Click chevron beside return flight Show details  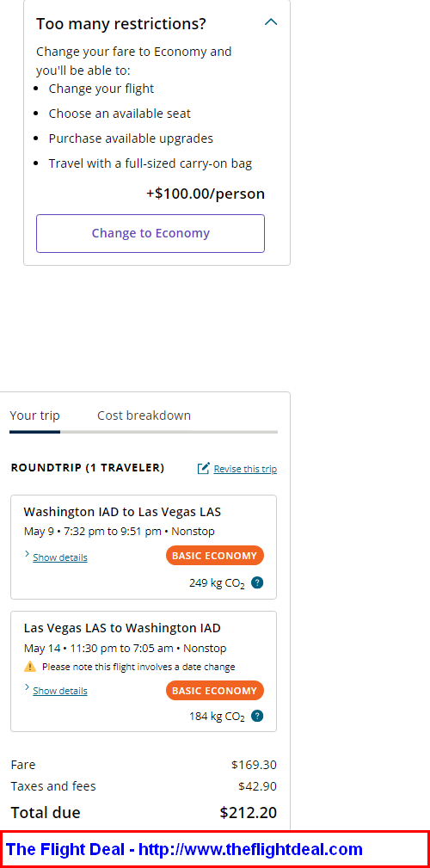point(28,687)
